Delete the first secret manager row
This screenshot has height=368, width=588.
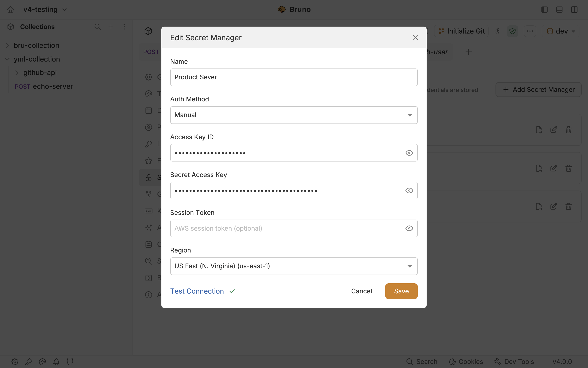[x=568, y=130]
